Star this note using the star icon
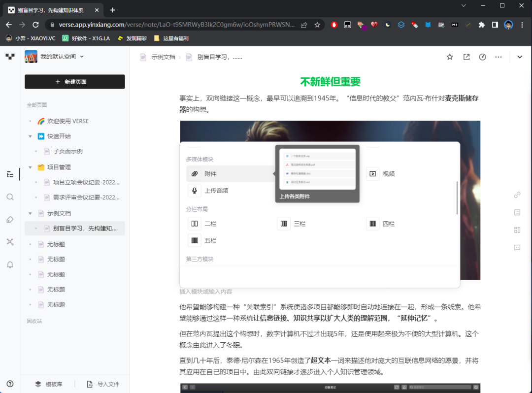Viewport: 532px width, 393px height. (x=449, y=57)
